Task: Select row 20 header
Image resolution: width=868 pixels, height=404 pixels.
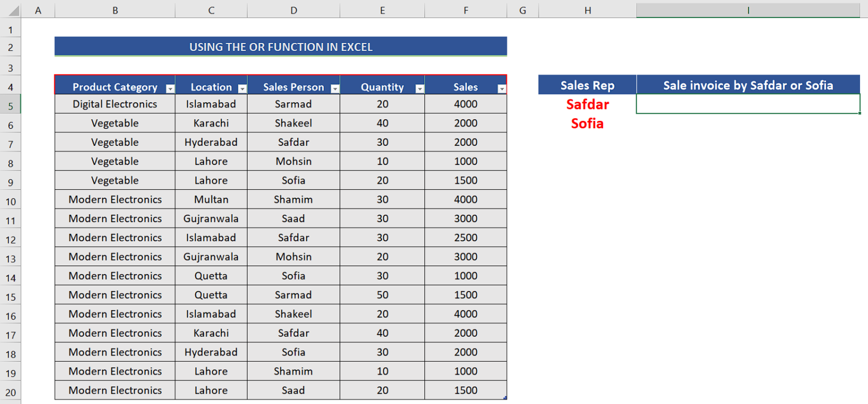Action: (10, 390)
